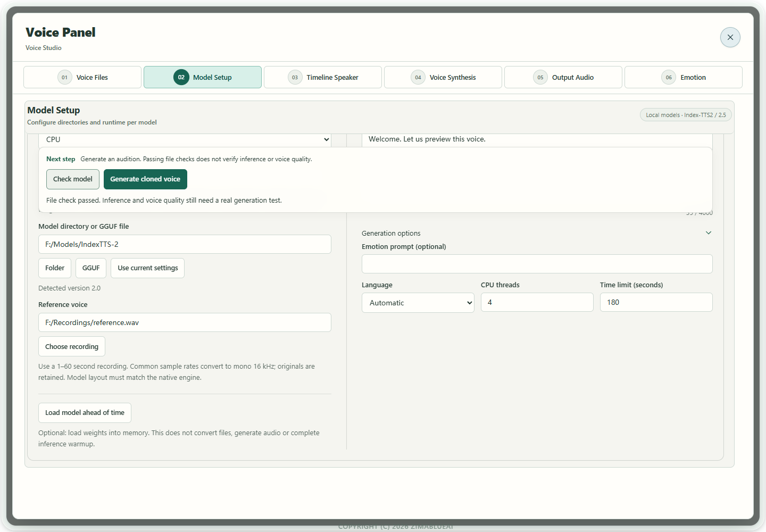Click Load model ahead of time
Viewport: 766px width, 532px height.
[x=85, y=413]
